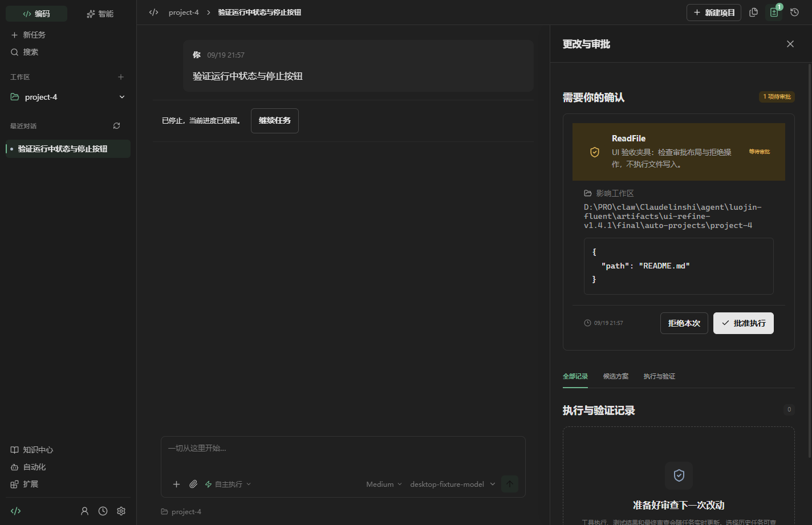812x525 pixels.
Task: Refresh the 最近对话 list
Action: pyautogui.click(x=116, y=126)
